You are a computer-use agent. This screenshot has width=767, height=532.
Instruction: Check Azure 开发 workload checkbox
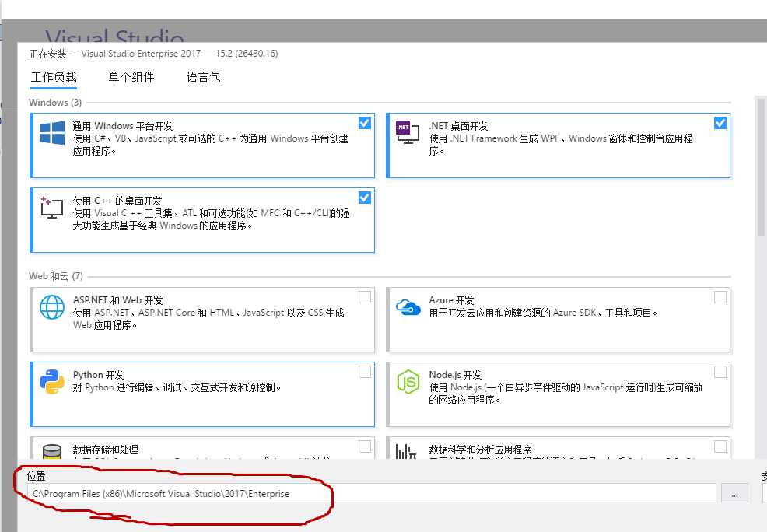coord(720,297)
